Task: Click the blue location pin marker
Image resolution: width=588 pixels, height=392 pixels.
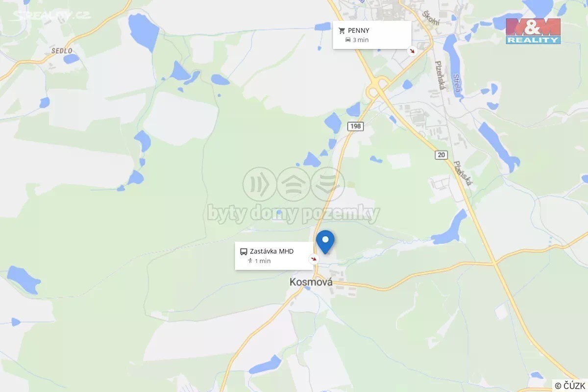Action: pyautogui.click(x=325, y=242)
